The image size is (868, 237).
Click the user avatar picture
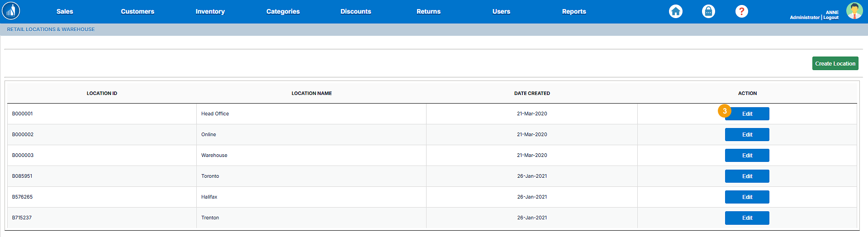(x=854, y=11)
